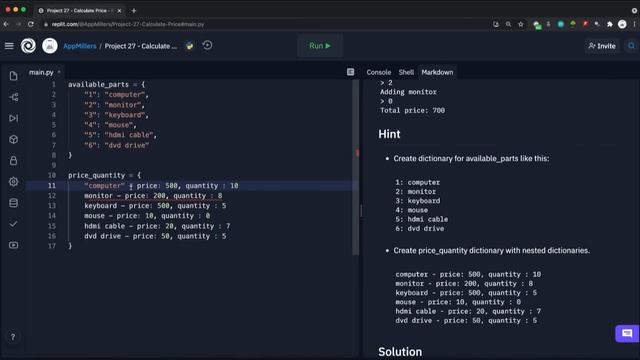640x360 pixels.
Task: Toggle the editor layout panel icon
Action: pyautogui.click(x=351, y=72)
